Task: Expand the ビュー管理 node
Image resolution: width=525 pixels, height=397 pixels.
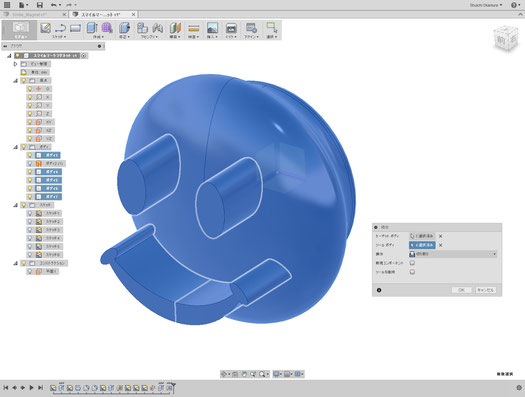Action: (15, 64)
